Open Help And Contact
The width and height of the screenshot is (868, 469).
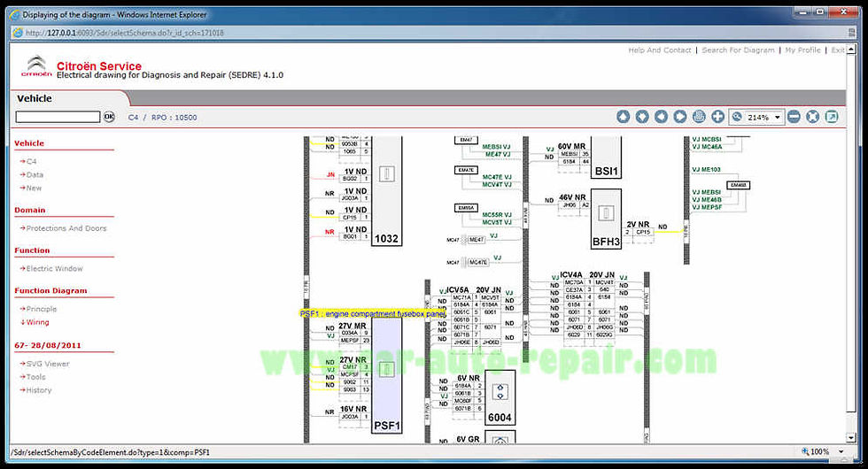click(659, 50)
